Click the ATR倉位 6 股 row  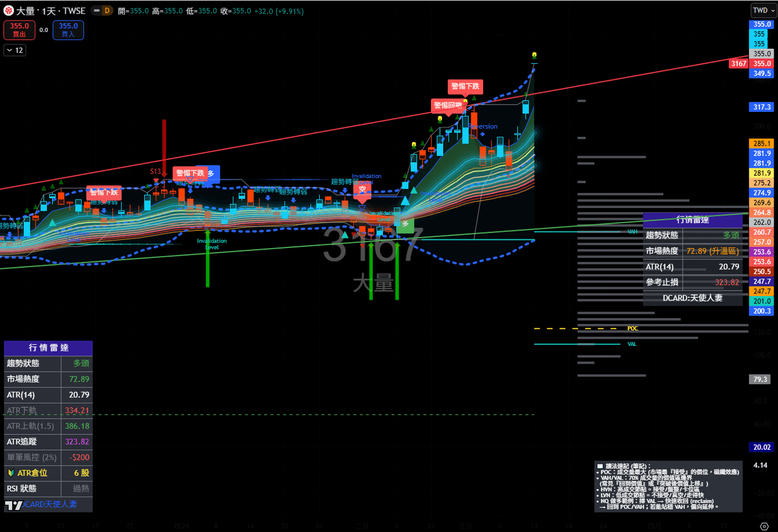point(48,473)
